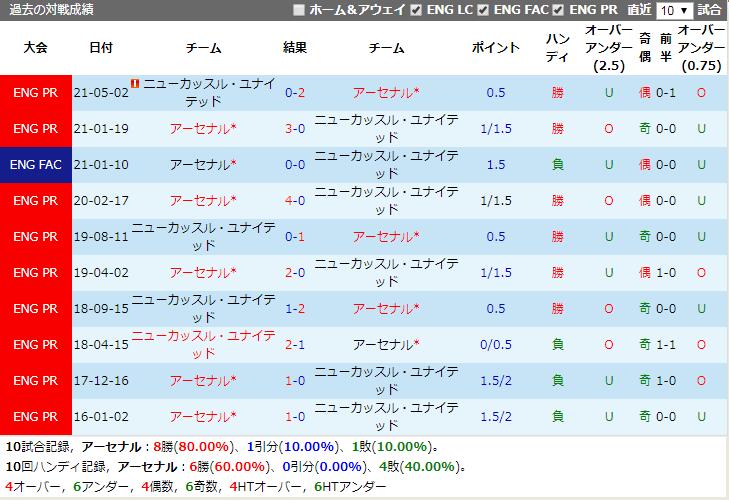Click the date 18-04-15

point(101,345)
